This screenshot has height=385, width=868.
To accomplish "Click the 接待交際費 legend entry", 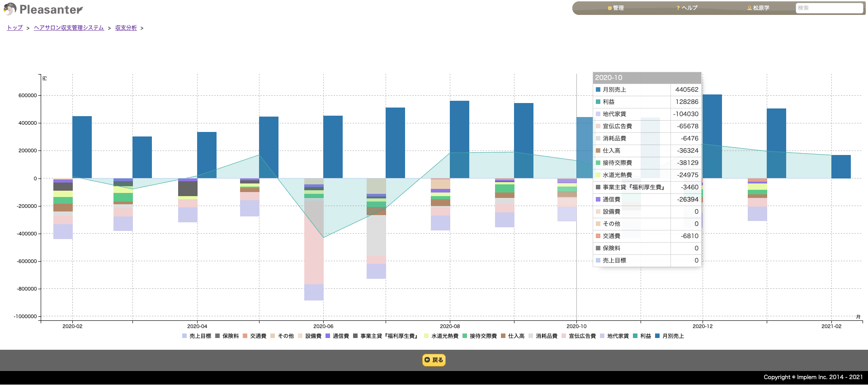I will pos(480,336).
